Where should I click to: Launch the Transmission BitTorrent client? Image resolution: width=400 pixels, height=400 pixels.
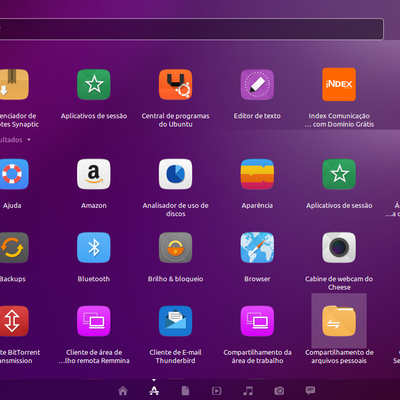pyautogui.click(x=13, y=321)
